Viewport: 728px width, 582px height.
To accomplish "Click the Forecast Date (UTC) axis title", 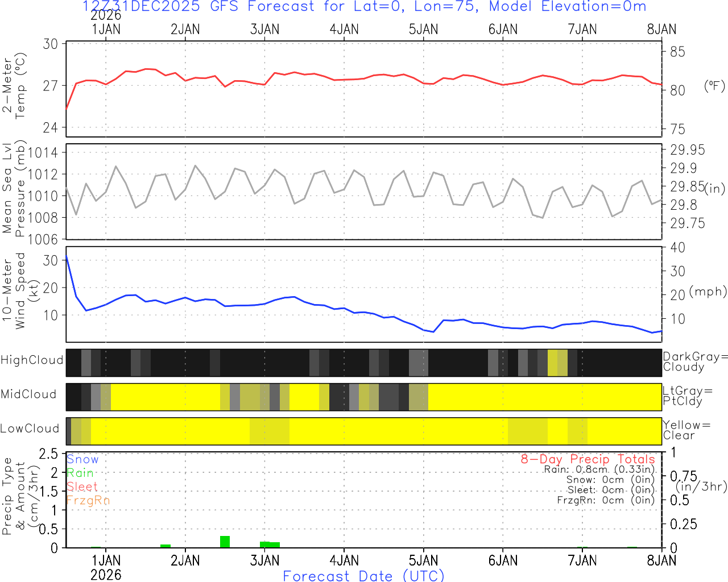I will 363,576.
